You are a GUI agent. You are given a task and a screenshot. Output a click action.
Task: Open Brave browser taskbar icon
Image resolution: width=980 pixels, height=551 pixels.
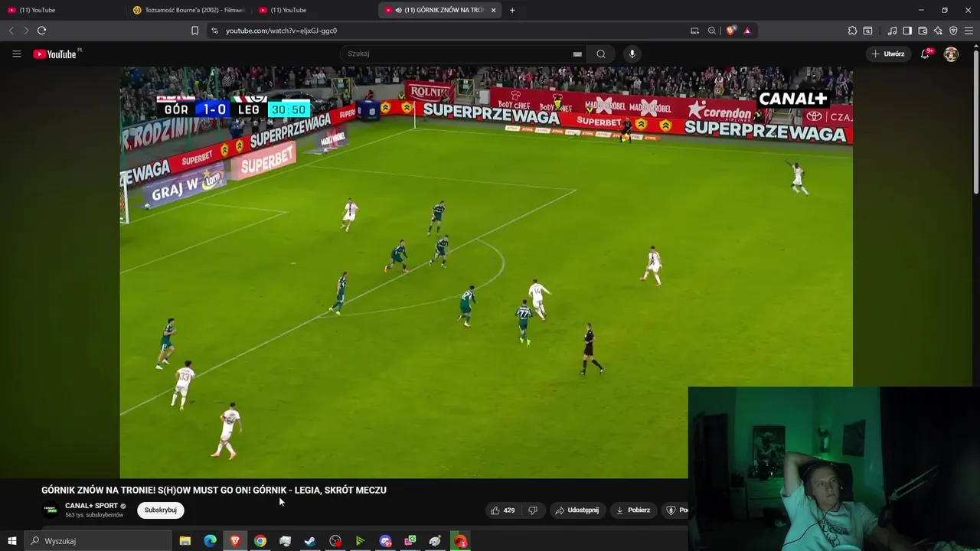coord(235,541)
